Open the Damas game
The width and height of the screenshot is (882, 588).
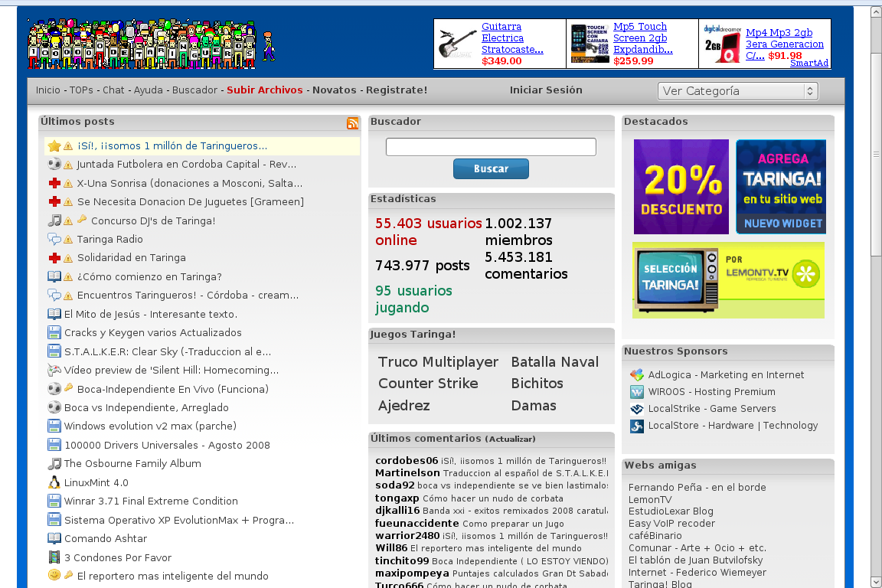tap(533, 405)
